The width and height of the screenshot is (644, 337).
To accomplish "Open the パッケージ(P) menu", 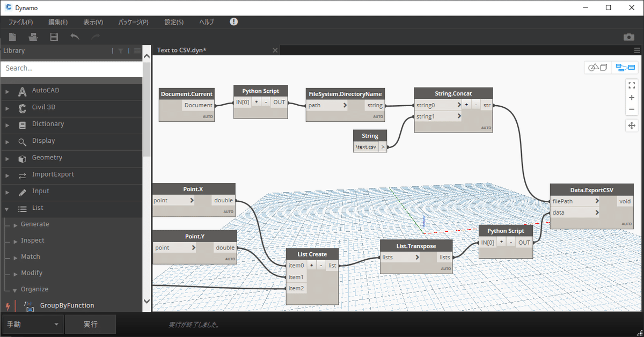I will (134, 22).
